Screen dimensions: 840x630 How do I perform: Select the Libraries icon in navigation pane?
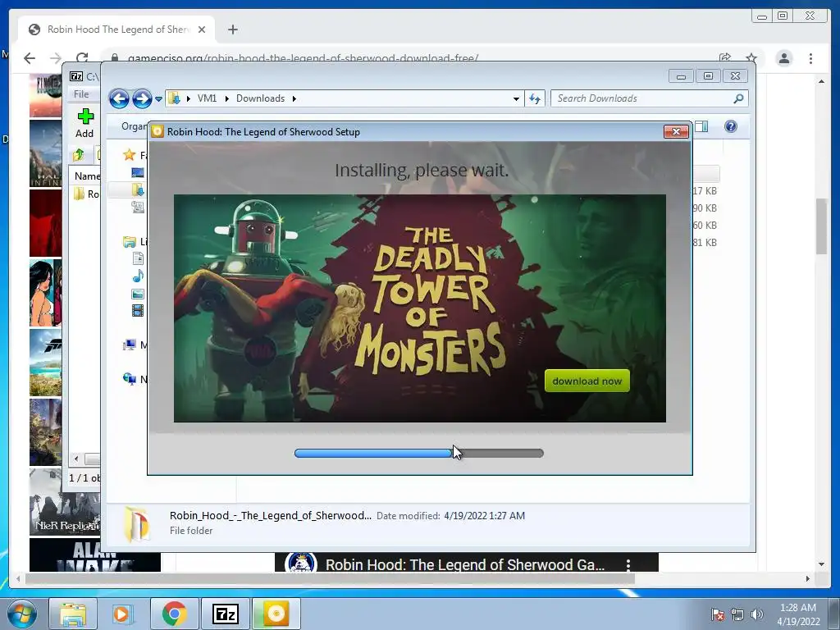point(129,242)
